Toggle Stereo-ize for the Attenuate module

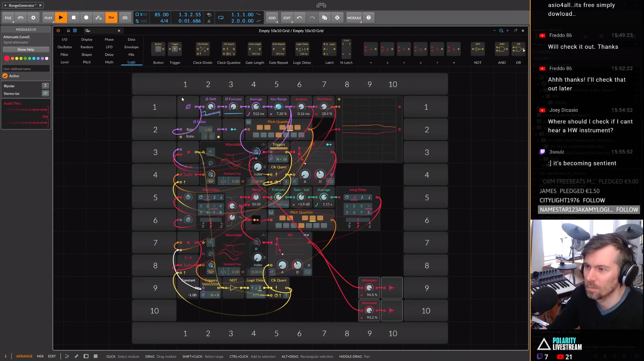click(45, 93)
